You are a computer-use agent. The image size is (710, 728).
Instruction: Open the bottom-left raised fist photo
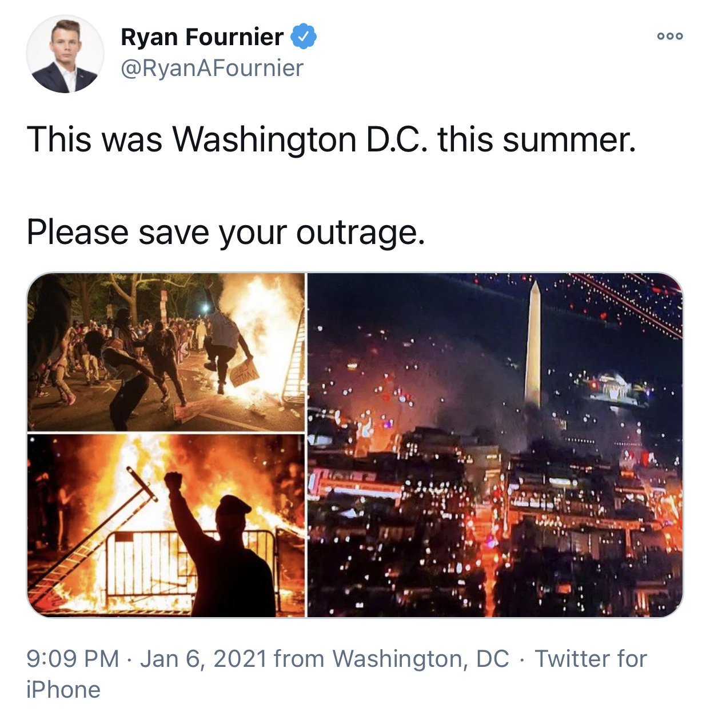tap(166, 526)
